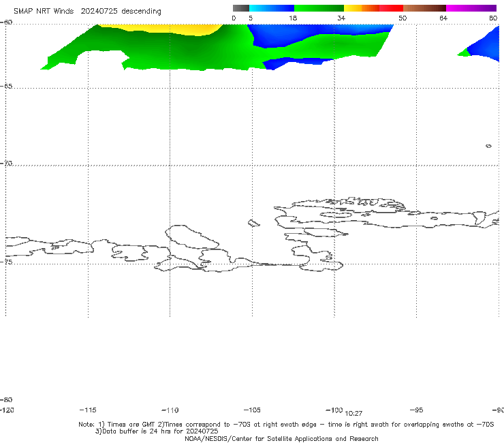Click the latitude label '-65'
This screenshot has width=504, height=443.
pos(6,87)
